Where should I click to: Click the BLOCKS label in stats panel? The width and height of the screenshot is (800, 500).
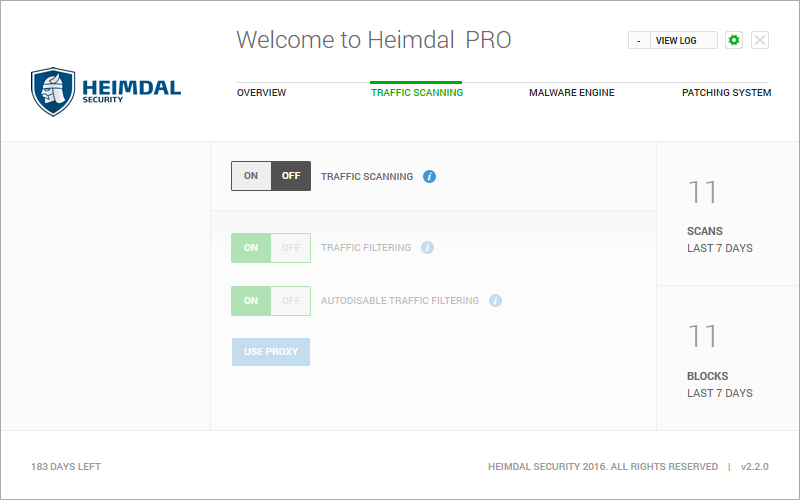[x=707, y=376]
